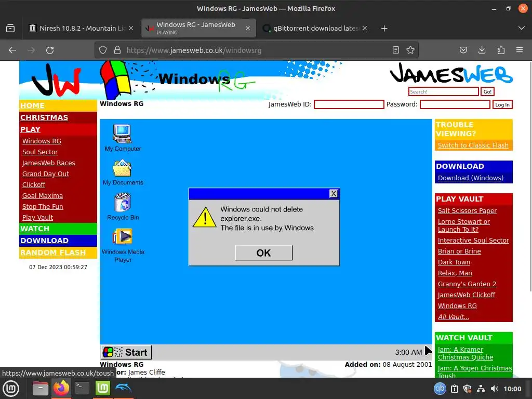This screenshot has height=399, width=532.
Task: Open Play Vault link in left sidebar
Action: tap(37, 218)
